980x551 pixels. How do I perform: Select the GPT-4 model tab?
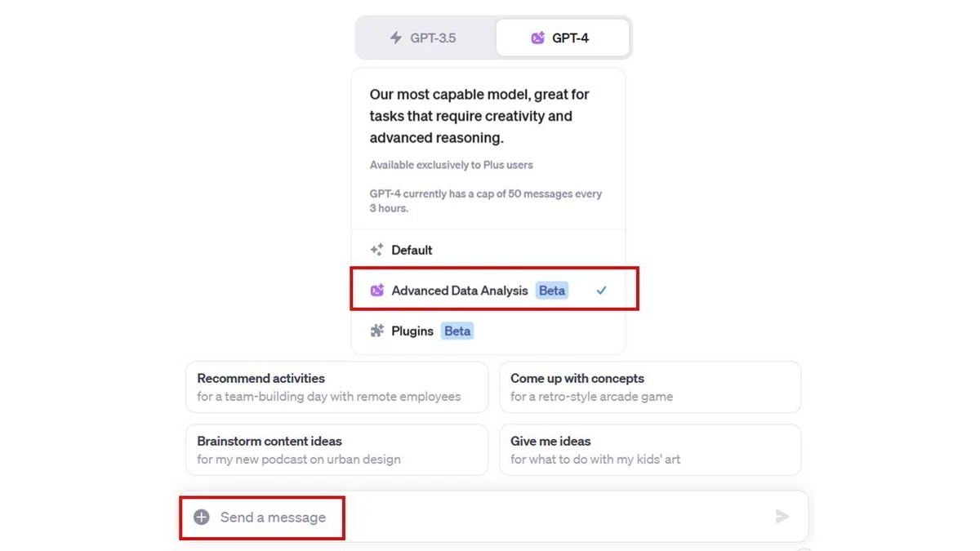coord(562,38)
